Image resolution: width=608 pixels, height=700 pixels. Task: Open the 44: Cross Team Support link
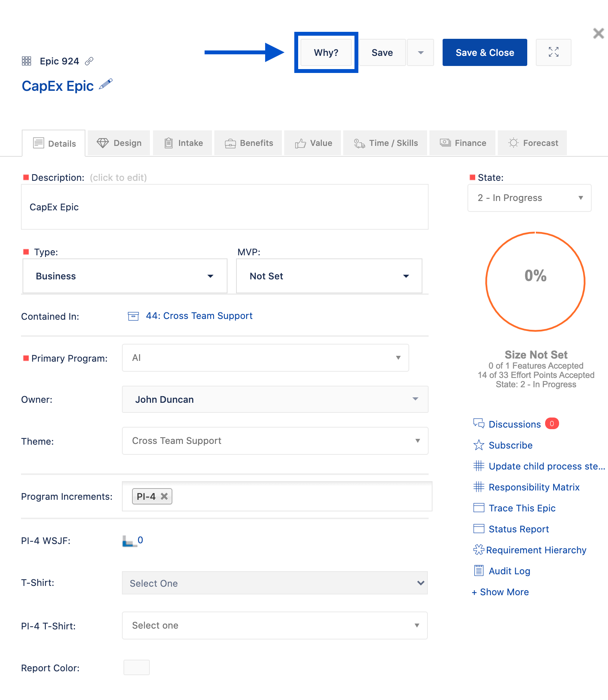click(x=199, y=316)
